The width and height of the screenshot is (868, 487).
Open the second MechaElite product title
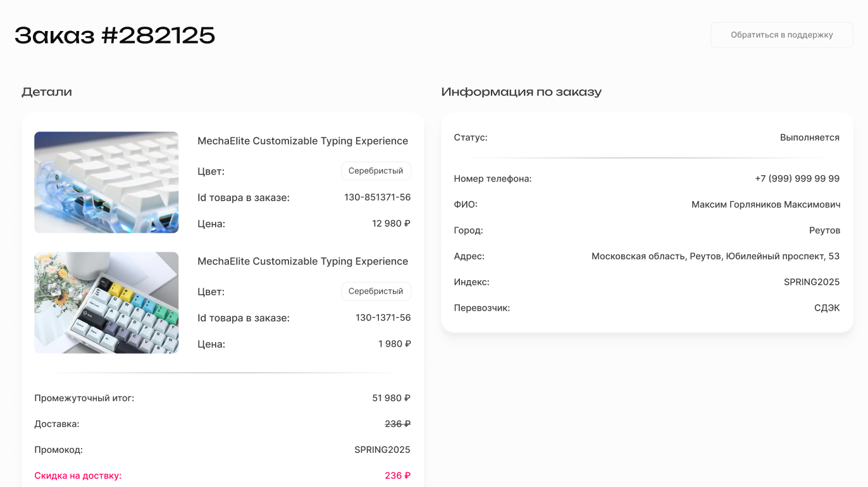302,261
